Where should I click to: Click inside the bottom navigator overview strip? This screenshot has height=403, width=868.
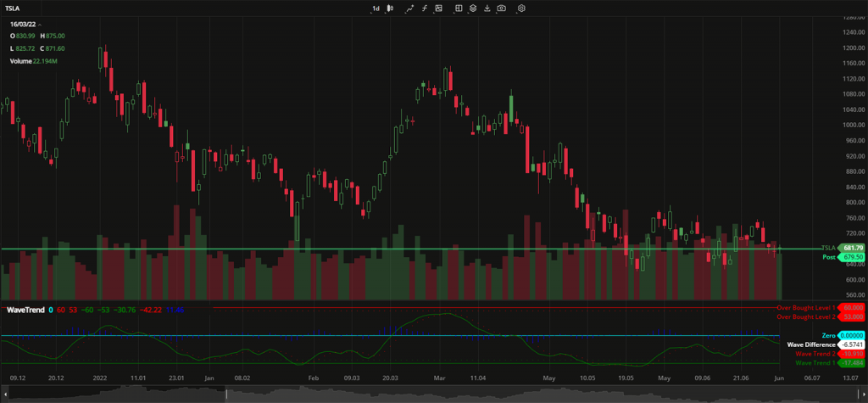click(434, 395)
